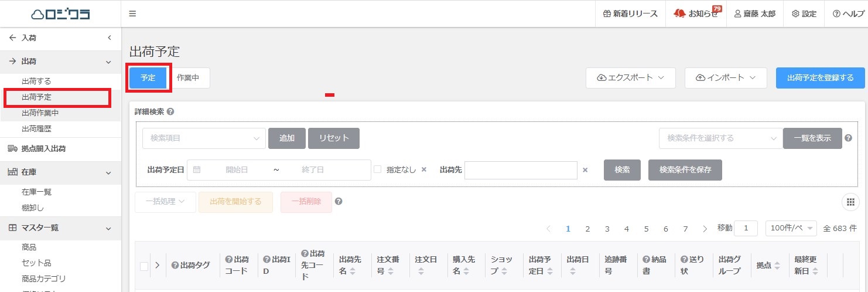Click the calendar icon in 開始日 field
This screenshot has height=292, width=868.
tap(197, 169)
